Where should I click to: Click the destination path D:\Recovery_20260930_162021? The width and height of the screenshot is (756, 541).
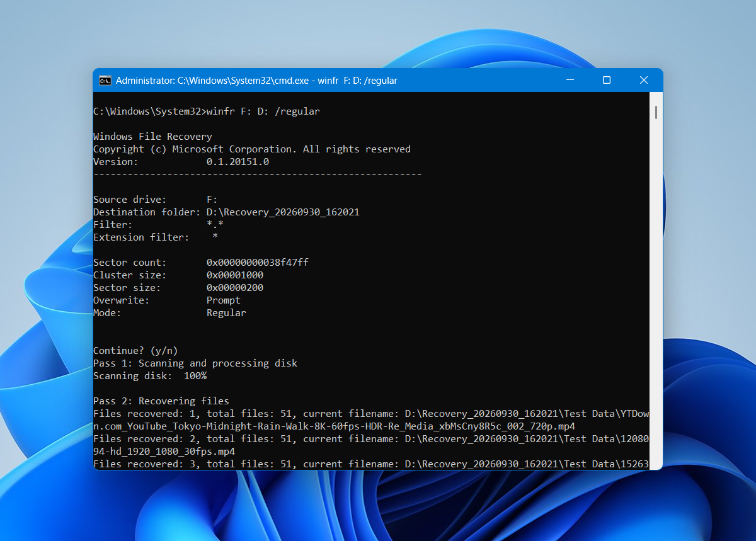pyautogui.click(x=283, y=212)
